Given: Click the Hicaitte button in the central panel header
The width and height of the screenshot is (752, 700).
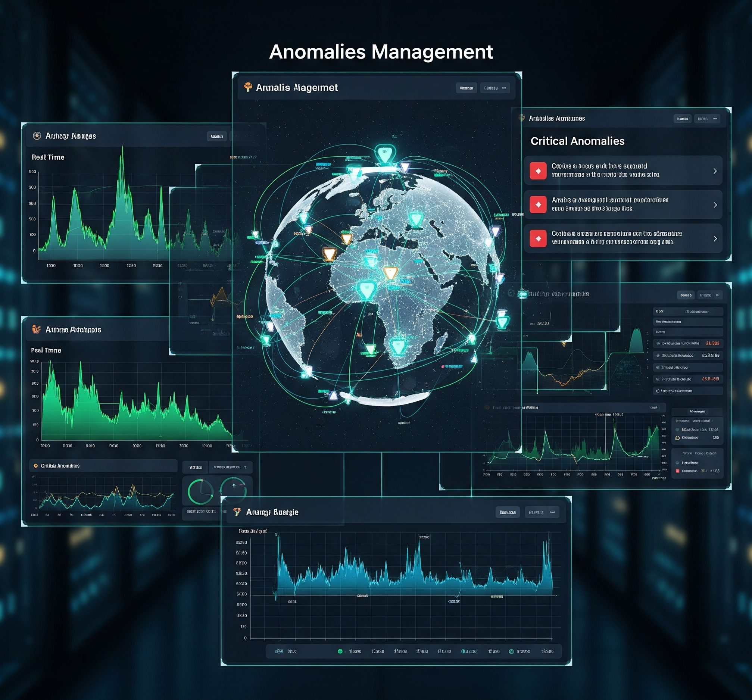Looking at the screenshot, I should point(467,88).
